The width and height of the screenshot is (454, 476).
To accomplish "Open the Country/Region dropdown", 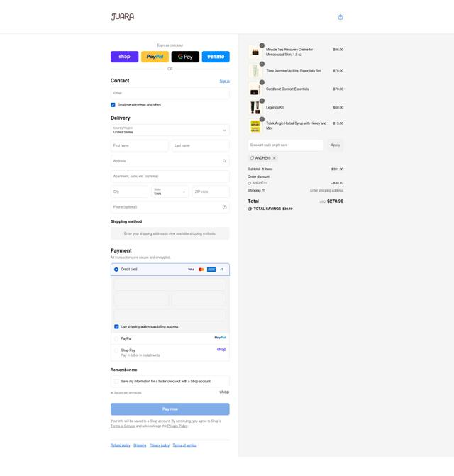I will [170, 131].
